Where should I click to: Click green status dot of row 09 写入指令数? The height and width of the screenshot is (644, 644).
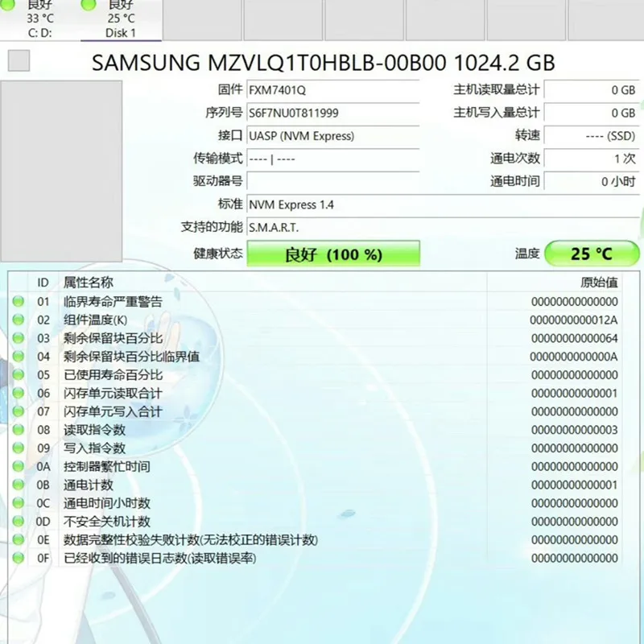tap(18, 448)
